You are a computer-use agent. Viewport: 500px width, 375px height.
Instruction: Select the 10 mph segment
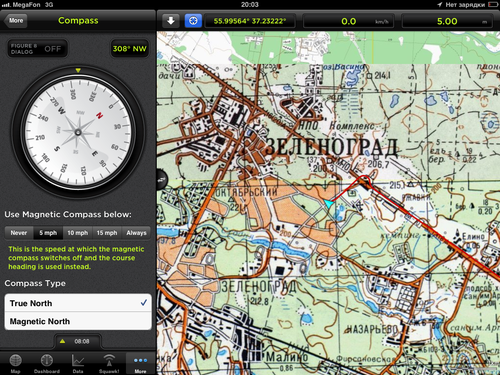click(78, 233)
